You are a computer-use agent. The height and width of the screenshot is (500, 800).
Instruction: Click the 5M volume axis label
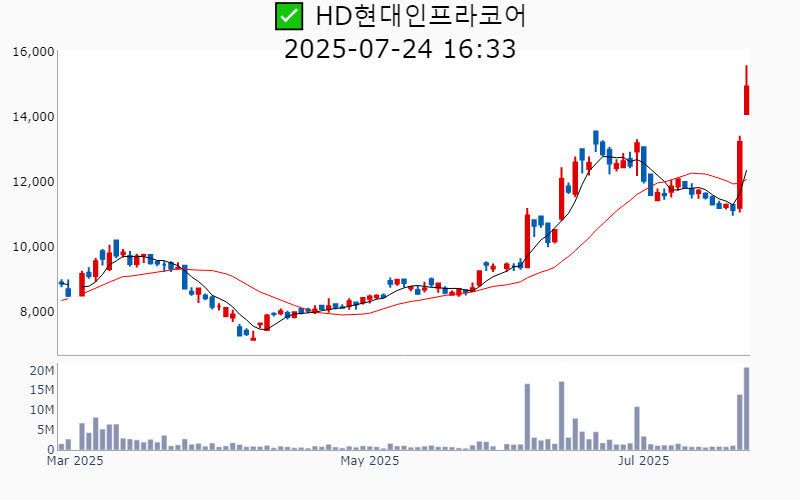tap(45, 430)
